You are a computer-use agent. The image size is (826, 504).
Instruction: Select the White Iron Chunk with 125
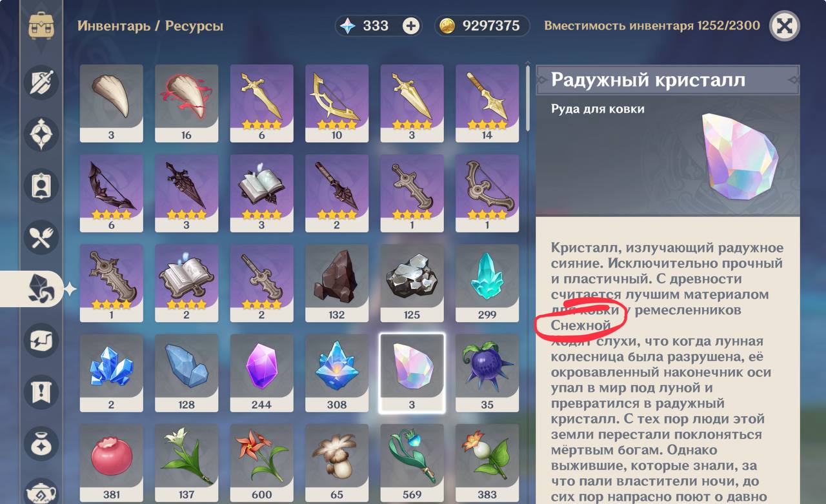point(412,283)
